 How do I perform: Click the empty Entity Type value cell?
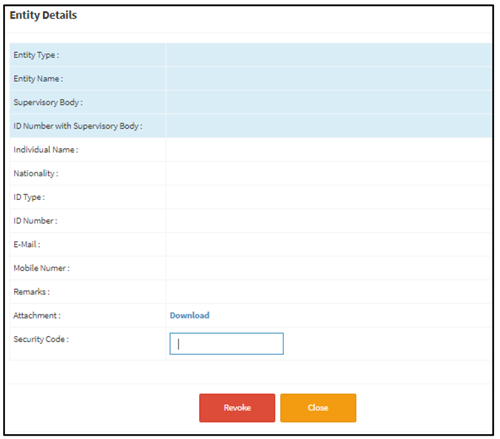coord(329,55)
